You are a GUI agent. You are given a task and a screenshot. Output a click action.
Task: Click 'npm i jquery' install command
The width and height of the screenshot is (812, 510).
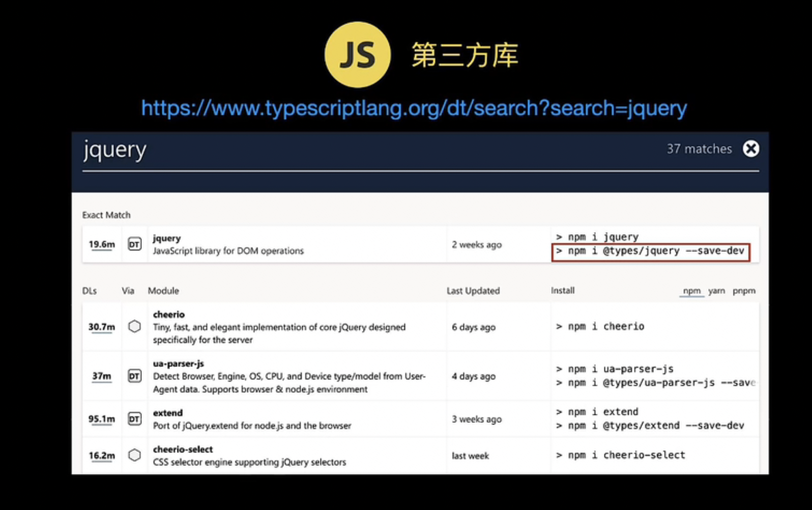coord(597,237)
